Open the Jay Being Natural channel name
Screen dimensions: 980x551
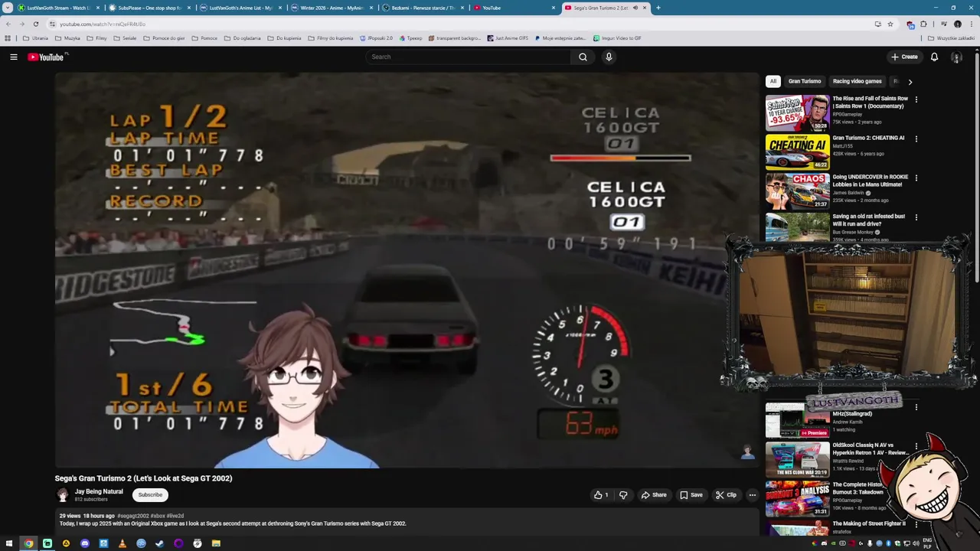99,491
